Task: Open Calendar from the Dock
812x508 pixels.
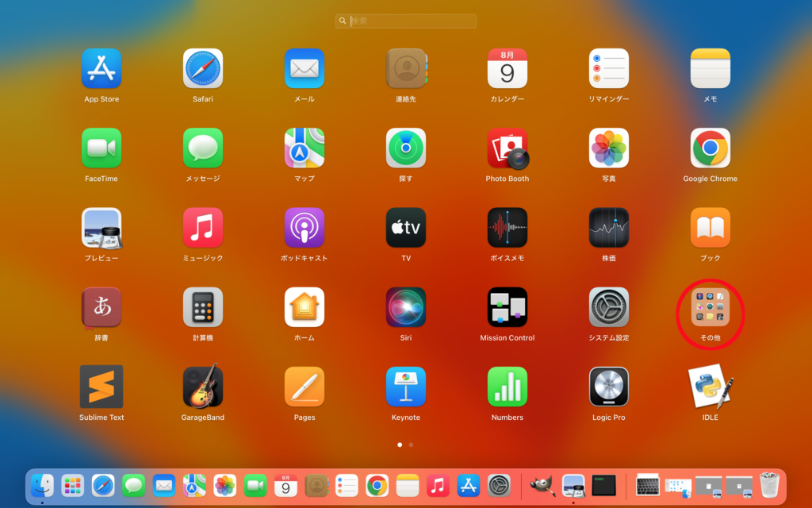Action: 285,486
